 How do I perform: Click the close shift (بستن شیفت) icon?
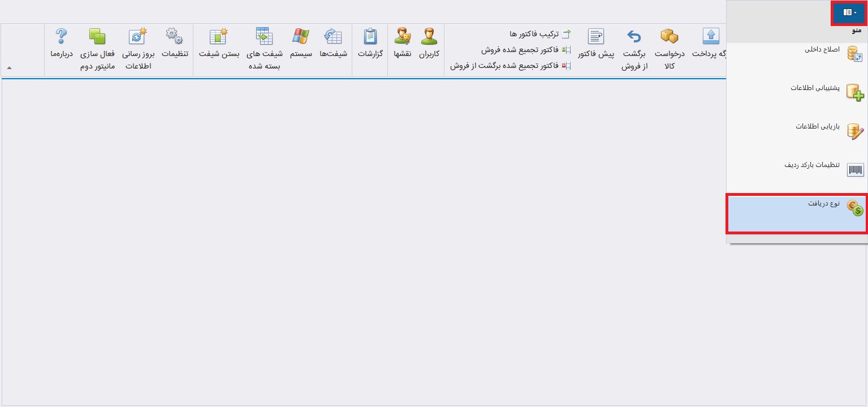click(218, 37)
